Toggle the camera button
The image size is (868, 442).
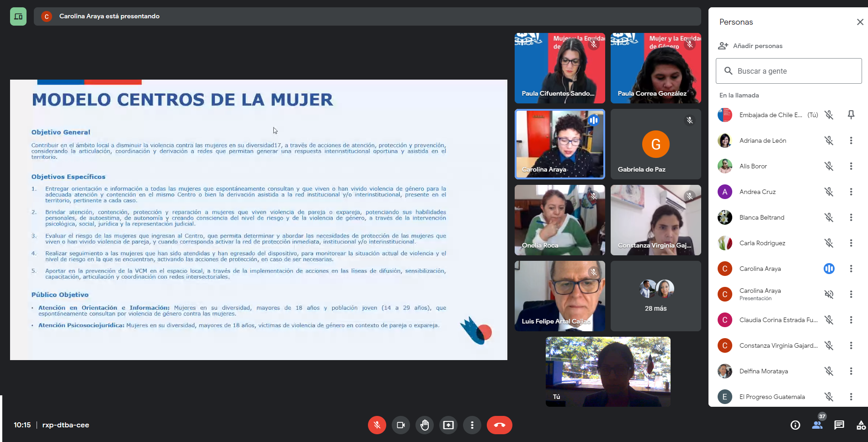[x=401, y=425]
